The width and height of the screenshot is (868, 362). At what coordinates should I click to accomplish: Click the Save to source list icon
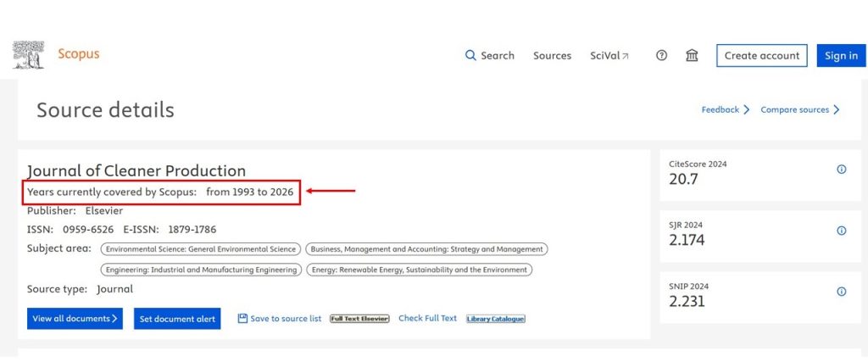coord(242,318)
